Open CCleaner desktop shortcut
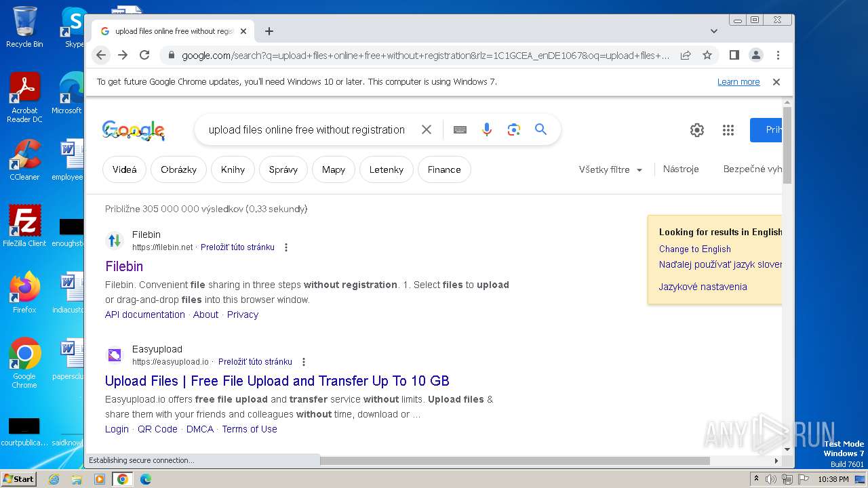This screenshot has width=868, height=488. (x=24, y=160)
